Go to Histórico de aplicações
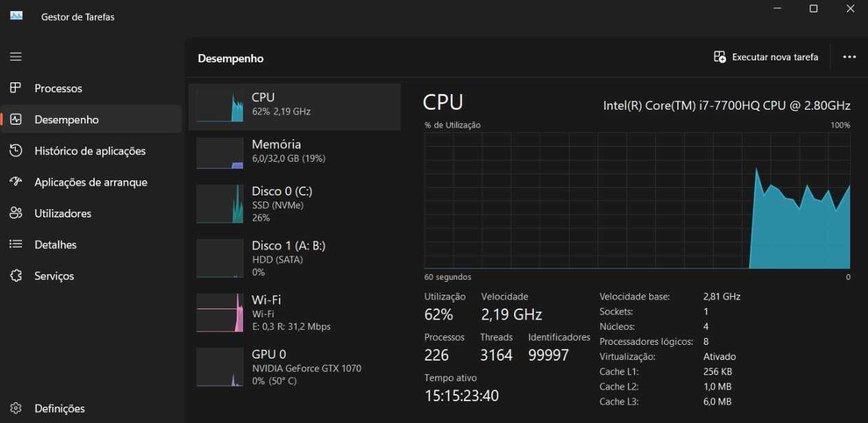The image size is (868, 423). tap(92, 151)
